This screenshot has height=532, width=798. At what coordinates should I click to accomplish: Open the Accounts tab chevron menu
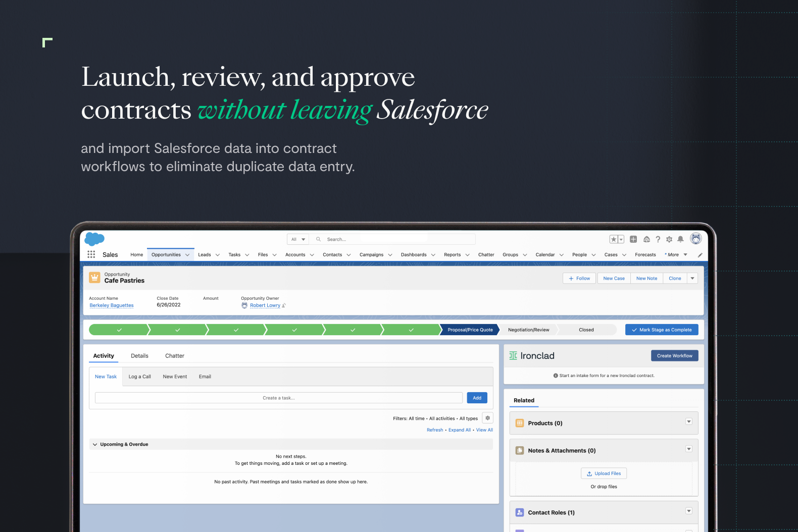coord(312,255)
